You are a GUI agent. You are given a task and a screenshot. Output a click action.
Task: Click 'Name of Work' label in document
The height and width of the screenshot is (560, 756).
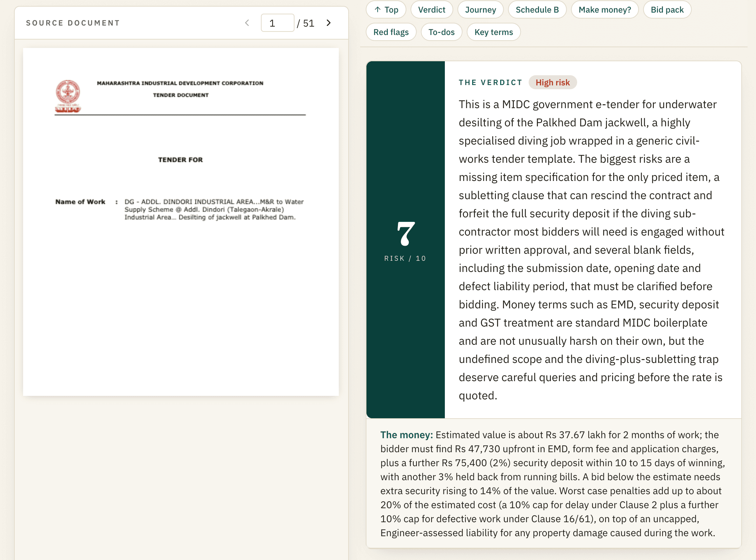point(80,202)
